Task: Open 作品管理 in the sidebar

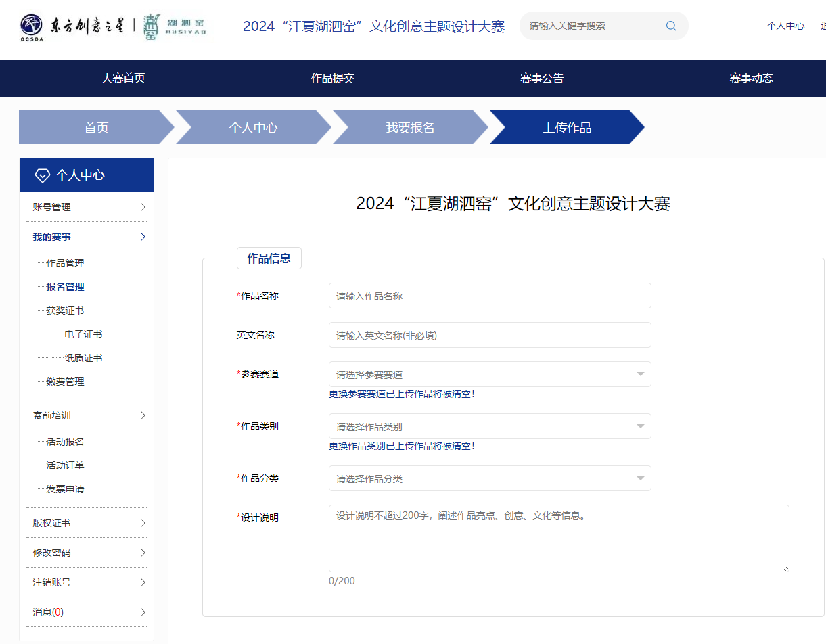Action: (x=65, y=263)
